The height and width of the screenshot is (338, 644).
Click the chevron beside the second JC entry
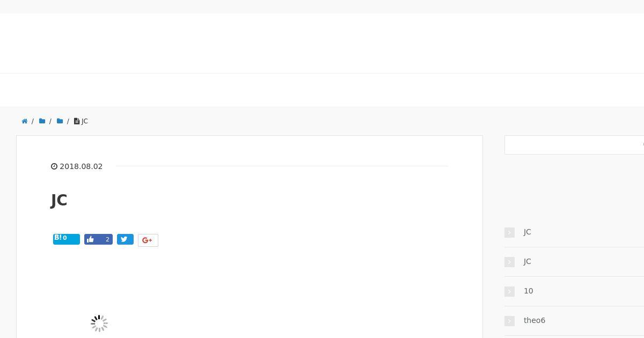[x=509, y=262]
